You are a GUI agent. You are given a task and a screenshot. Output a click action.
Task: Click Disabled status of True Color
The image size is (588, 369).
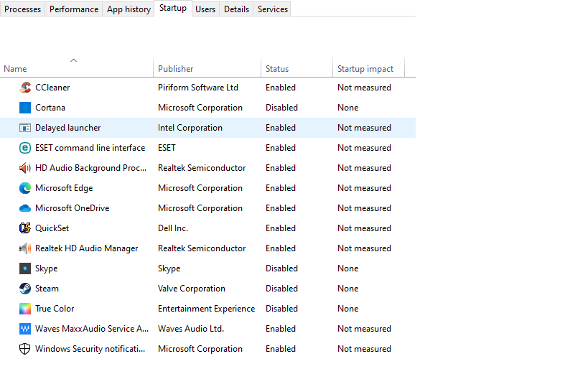pyautogui.click(x=281, y=309)
